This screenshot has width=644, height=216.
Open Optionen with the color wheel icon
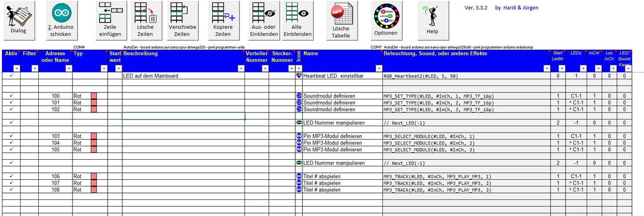(385, 21)
